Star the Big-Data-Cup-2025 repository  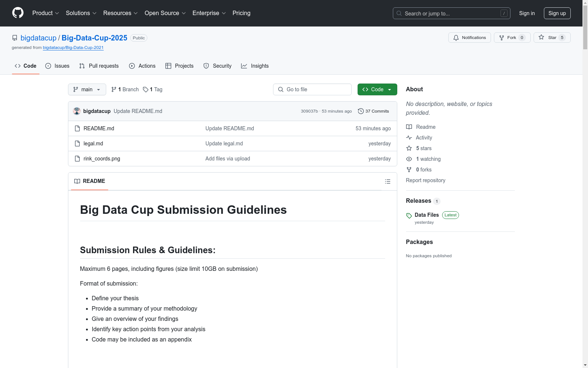(x=552, y=38)
